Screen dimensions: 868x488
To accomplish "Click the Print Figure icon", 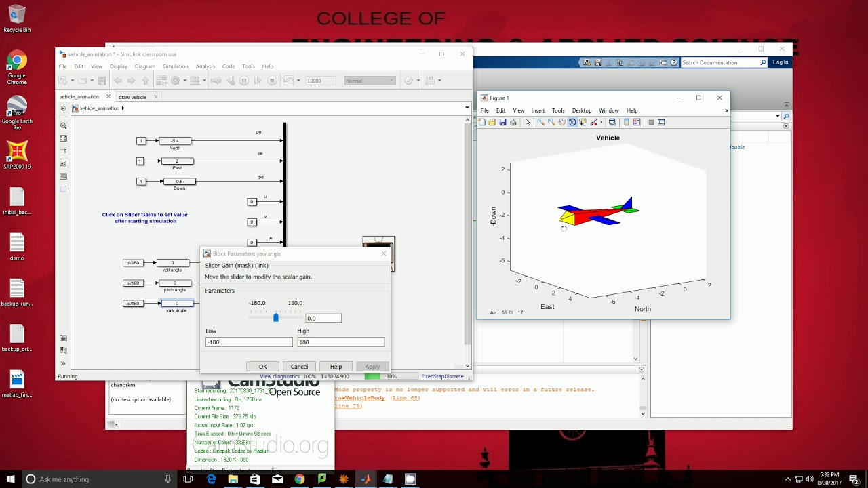I will [x=513, y=122].
